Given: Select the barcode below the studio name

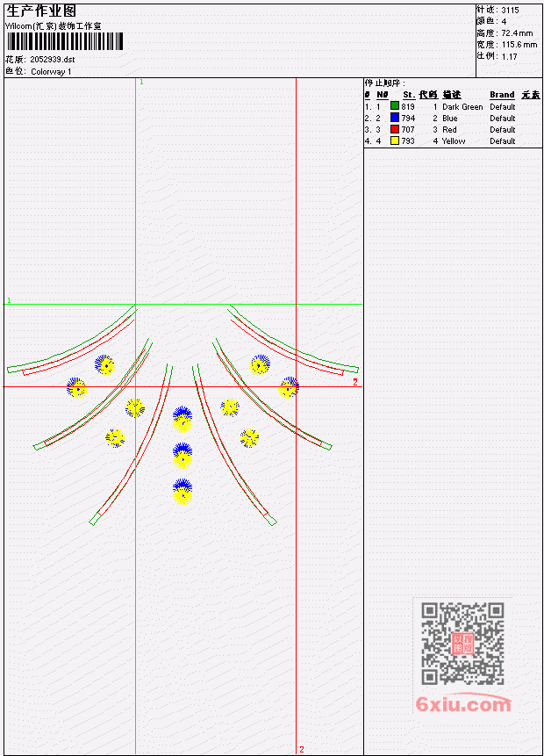Looking at the screenshot, I should (x=65, y=41).
